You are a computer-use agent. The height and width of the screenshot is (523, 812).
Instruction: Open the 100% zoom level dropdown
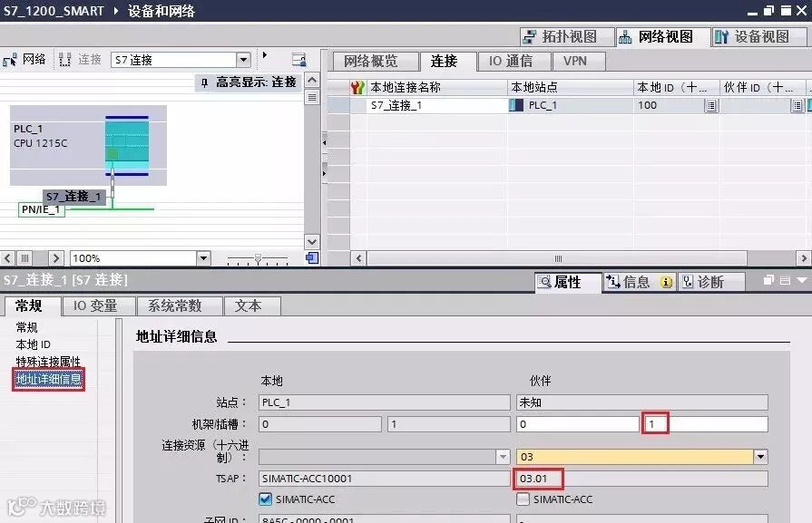(x=203, y=257)
